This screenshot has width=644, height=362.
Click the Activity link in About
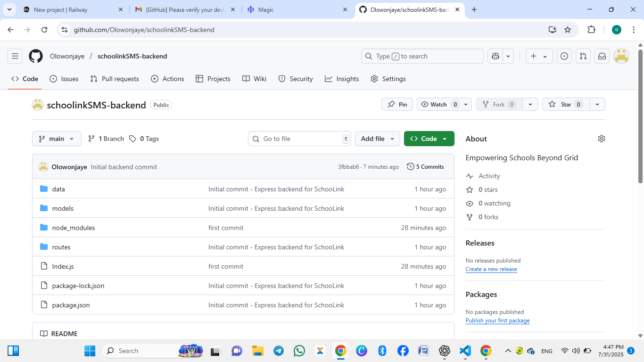point(489,176)
